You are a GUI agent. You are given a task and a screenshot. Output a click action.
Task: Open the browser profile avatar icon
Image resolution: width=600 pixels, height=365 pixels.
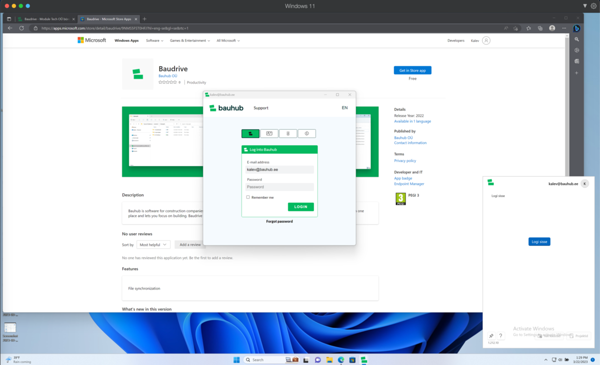552,28
